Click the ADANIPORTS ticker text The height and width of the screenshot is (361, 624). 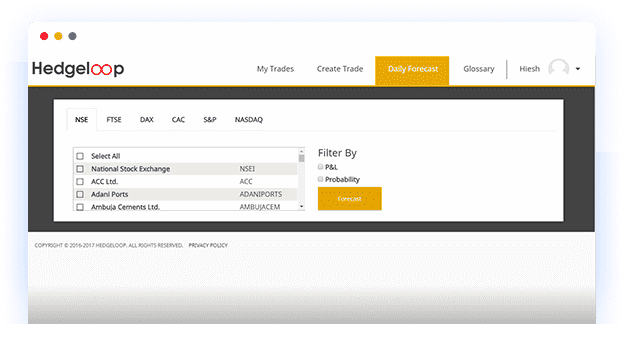(261, 194)
